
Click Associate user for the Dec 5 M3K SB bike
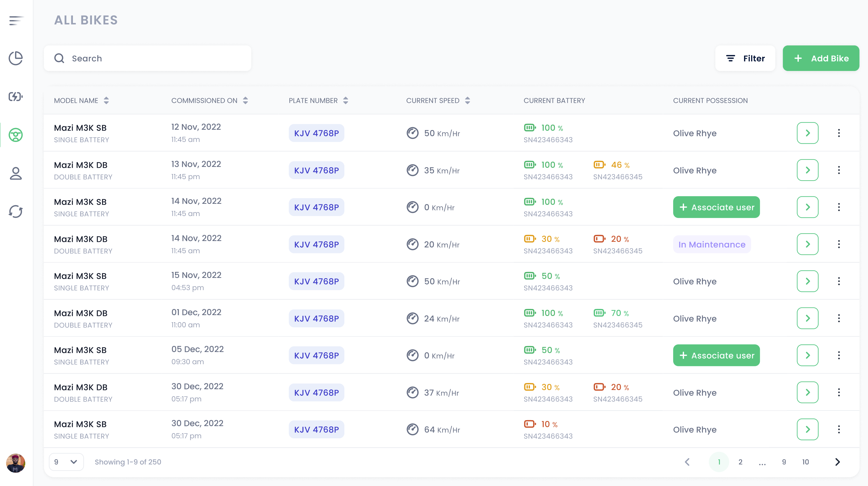tap(717, 355)
